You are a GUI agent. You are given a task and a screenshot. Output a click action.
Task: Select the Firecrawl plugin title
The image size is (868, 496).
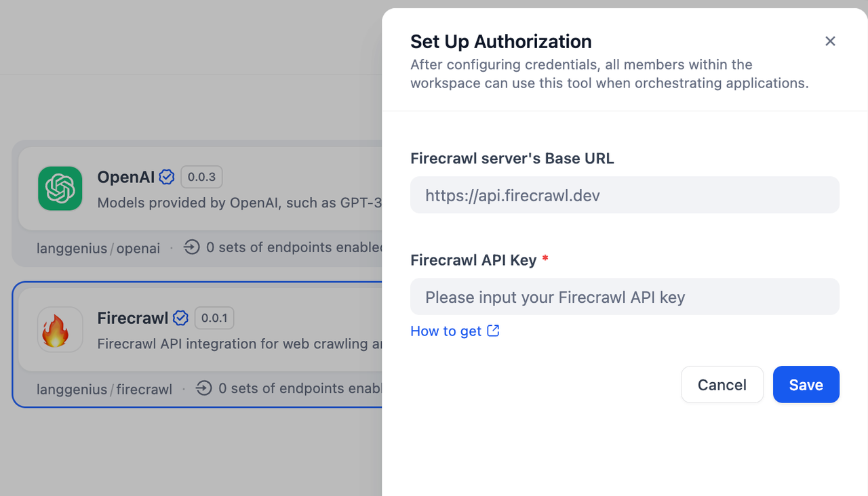click(133, 318)
